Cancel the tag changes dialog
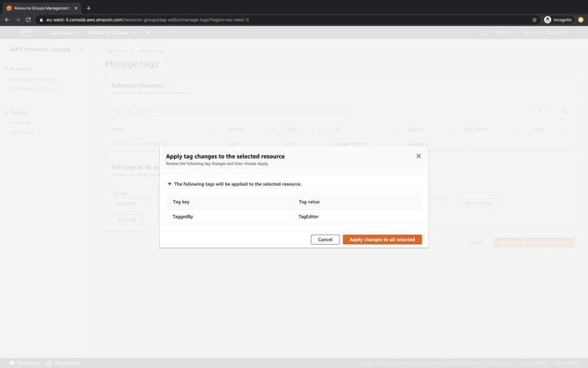This screenshot has width=588, height=368. point(325,239)
